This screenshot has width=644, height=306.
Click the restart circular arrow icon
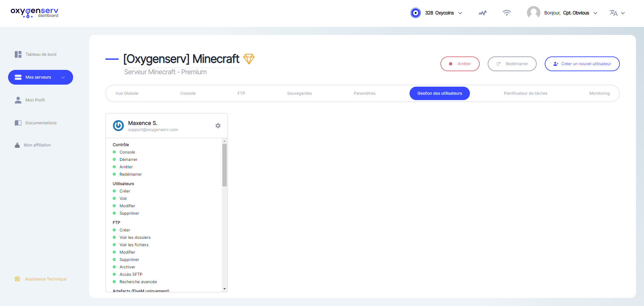pyautogui.click(x=498, y=64)
